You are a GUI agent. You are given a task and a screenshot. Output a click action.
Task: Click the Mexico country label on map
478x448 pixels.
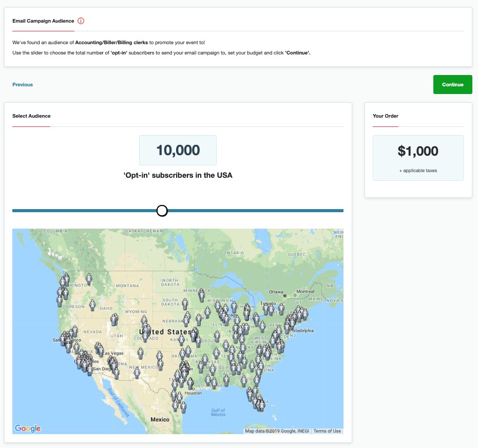(160, 420)
